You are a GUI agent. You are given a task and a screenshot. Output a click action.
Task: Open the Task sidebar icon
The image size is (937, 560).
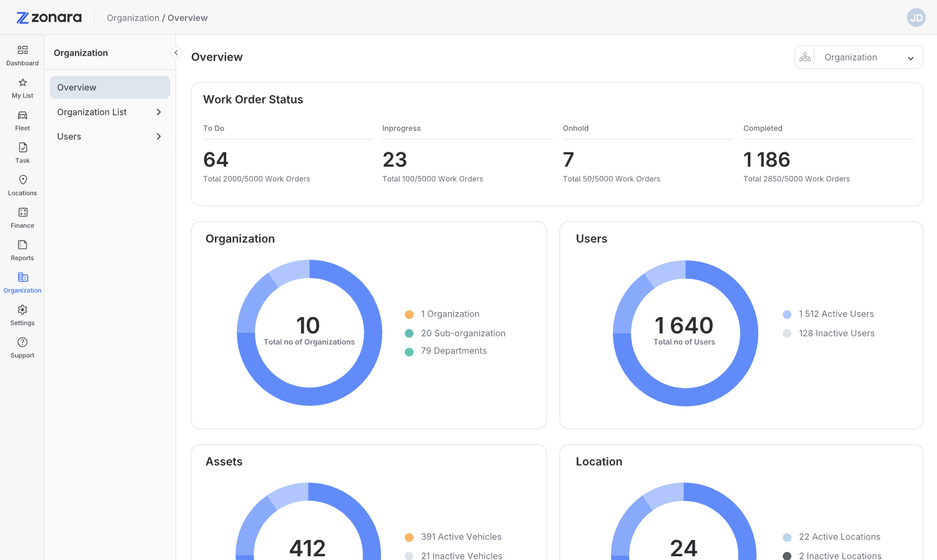[22, 147]
